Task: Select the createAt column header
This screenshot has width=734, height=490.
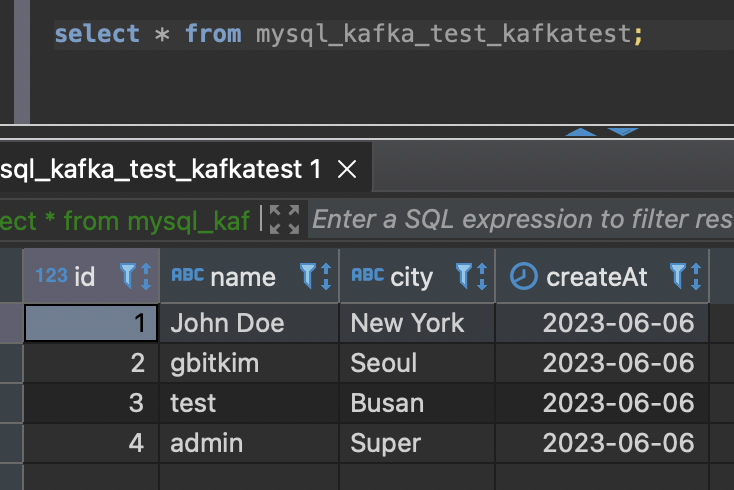Action: pos(602,276)
